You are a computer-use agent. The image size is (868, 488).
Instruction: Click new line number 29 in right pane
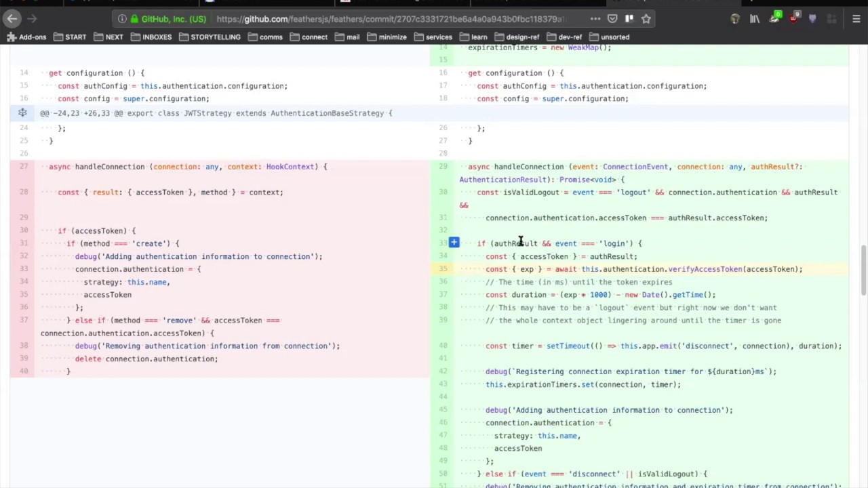tap(443, 167)
